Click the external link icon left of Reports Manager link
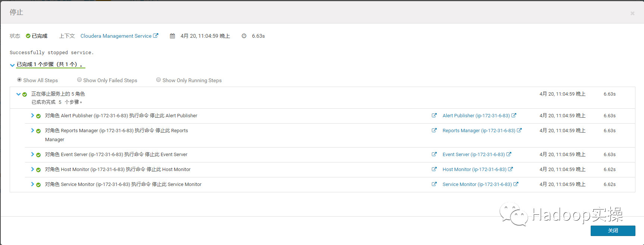The width and height of the screenshot is (644, 245). [434, 130]
